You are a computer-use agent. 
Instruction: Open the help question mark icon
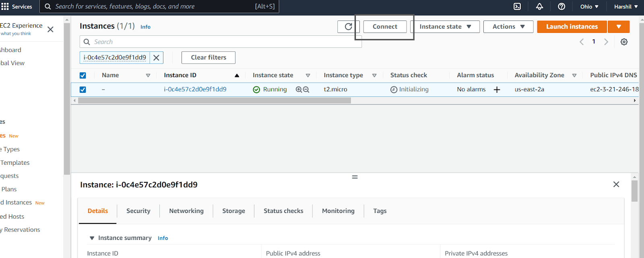click(x=561, y=6)
